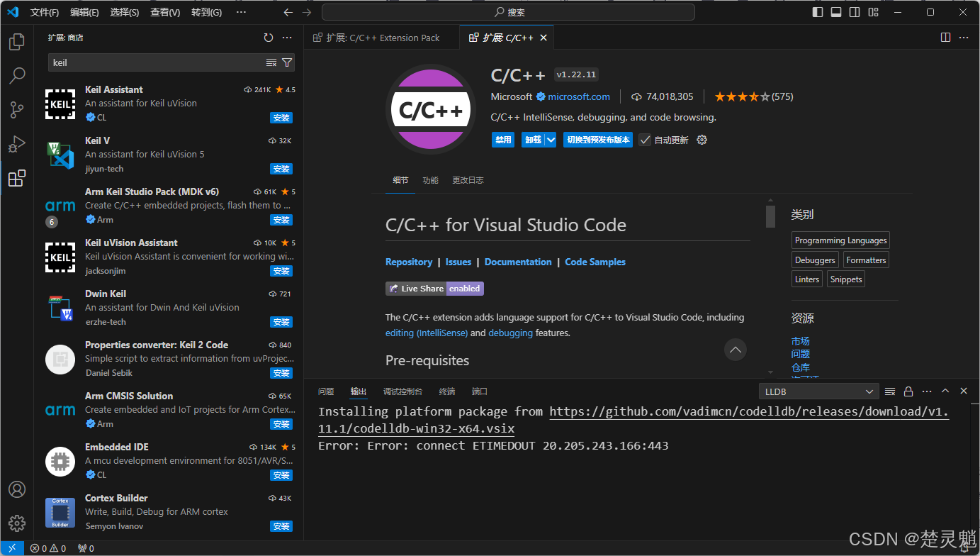Image resolution: width=980 pixels, height=556 pixels.
Task: Open the microsoft.com publisher link
Action: coord(579,96)
